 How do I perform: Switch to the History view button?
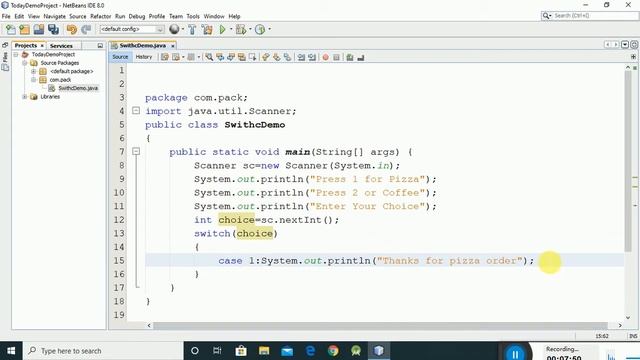144,57
